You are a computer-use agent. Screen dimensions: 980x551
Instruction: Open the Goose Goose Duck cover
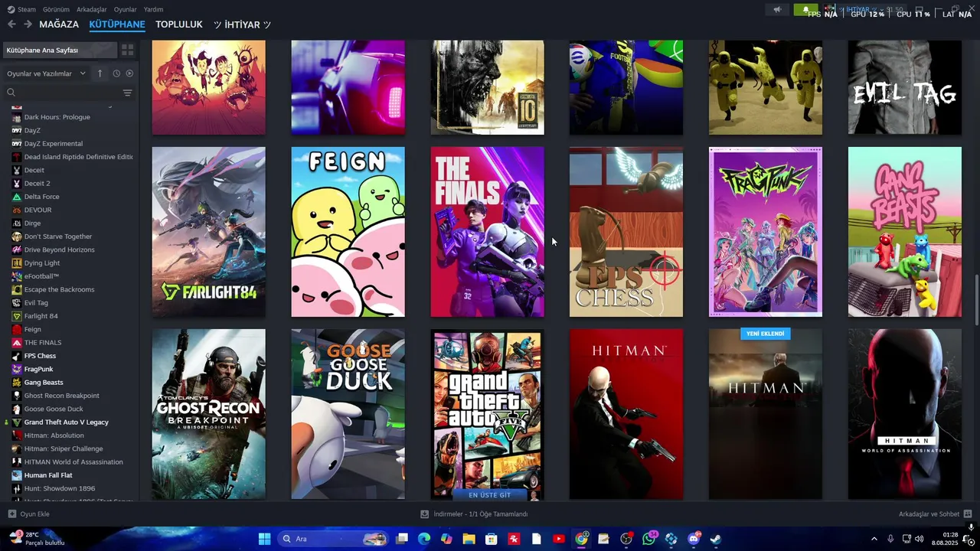coord(348,414)
